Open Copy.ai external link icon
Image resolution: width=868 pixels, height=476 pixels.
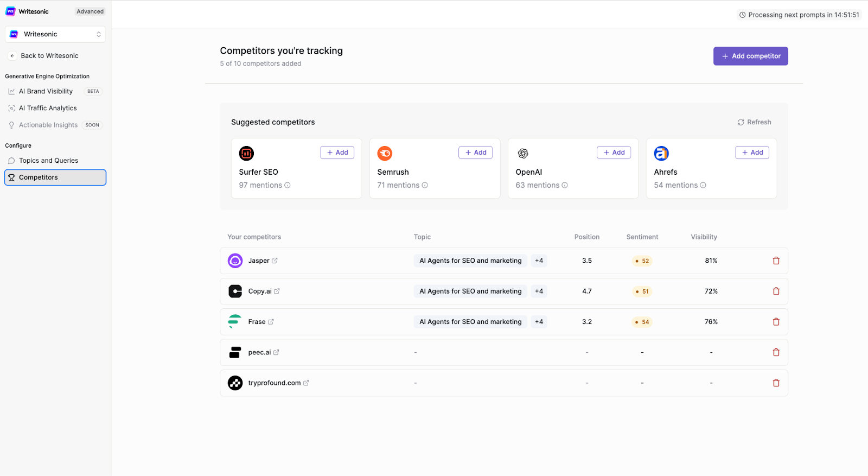click(x=277, y=291)
